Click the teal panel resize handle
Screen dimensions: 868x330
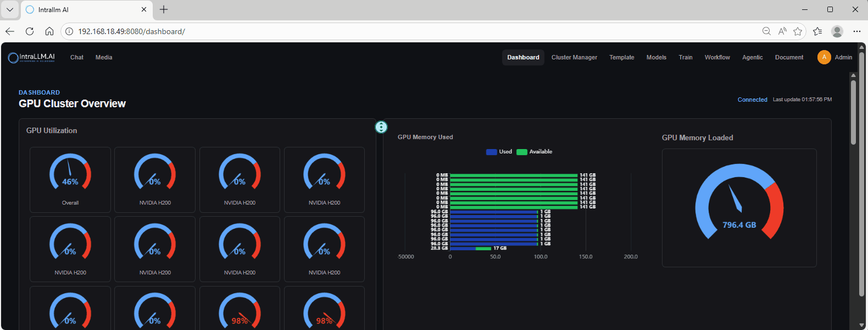click(x=381, y=127)
